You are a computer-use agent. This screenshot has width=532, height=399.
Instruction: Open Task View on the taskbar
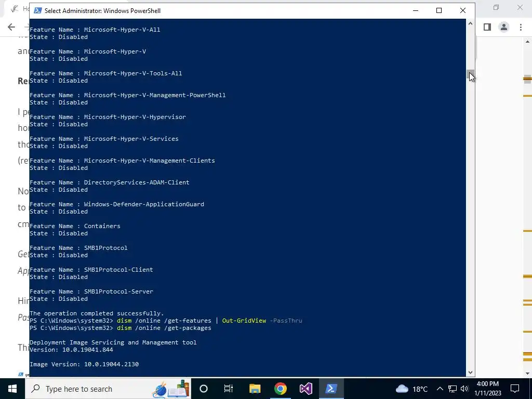229,389
